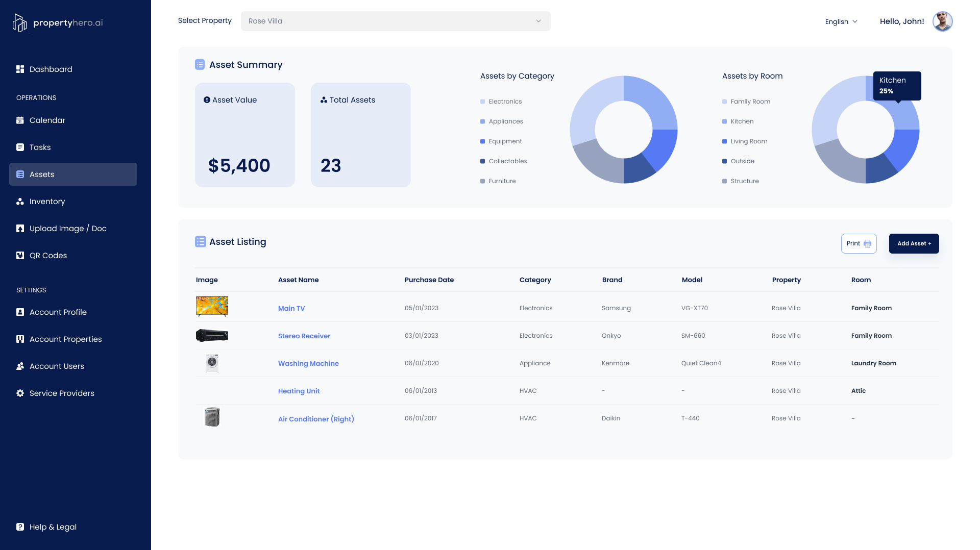The image size is (980, 550).
Task: Click the Account Properties building icon
Action: coord(20,339)
